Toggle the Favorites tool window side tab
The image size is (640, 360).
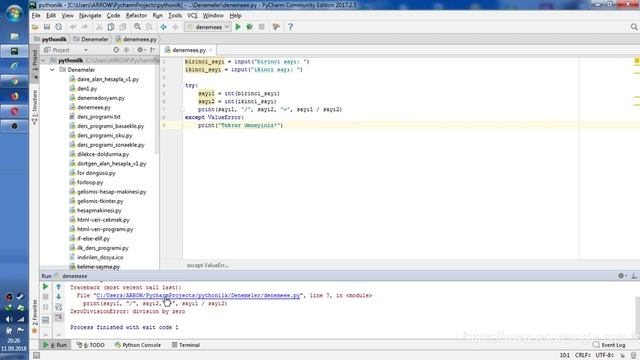[35, 316]
